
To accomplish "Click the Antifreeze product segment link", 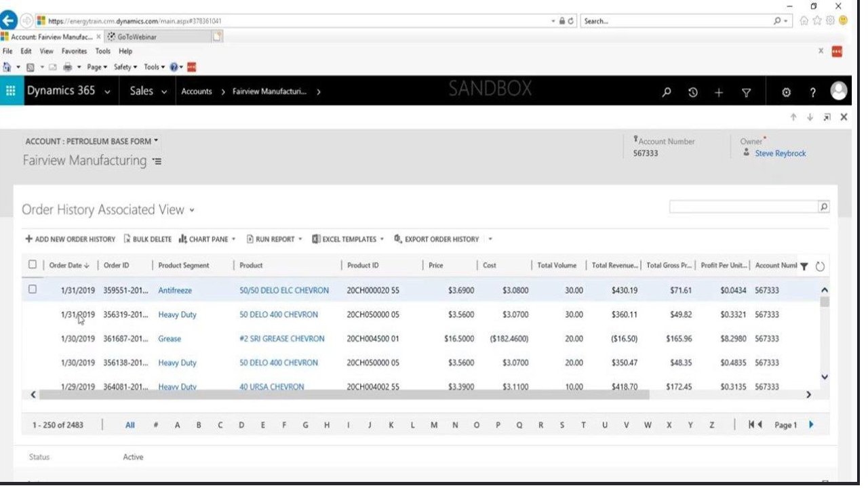I will [x=175, y=291].
